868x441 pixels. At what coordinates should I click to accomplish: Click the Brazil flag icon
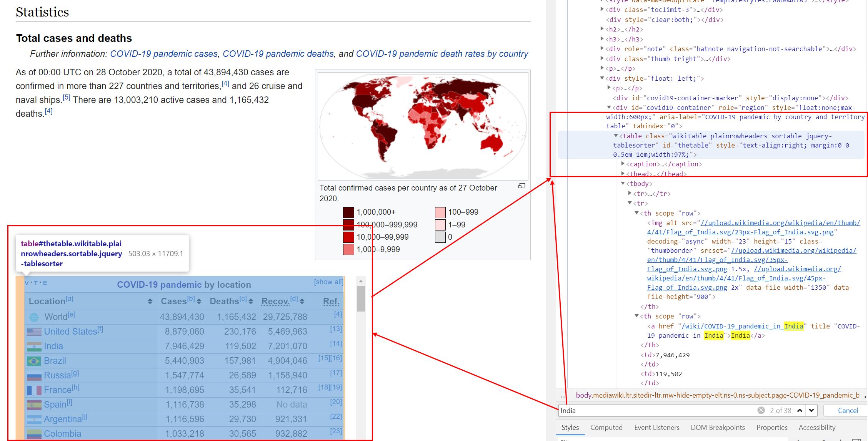34,361
